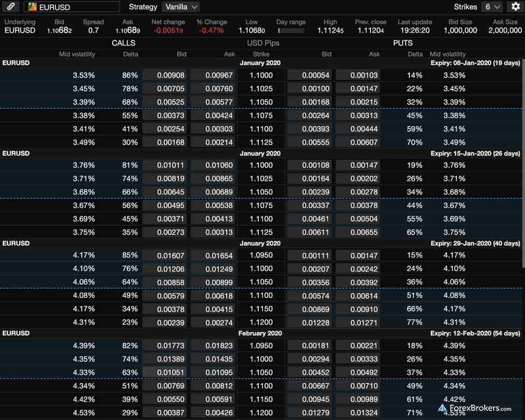
Task: Open the Strategy Vanilla dropdown
Action: click(x=180, y=7)
